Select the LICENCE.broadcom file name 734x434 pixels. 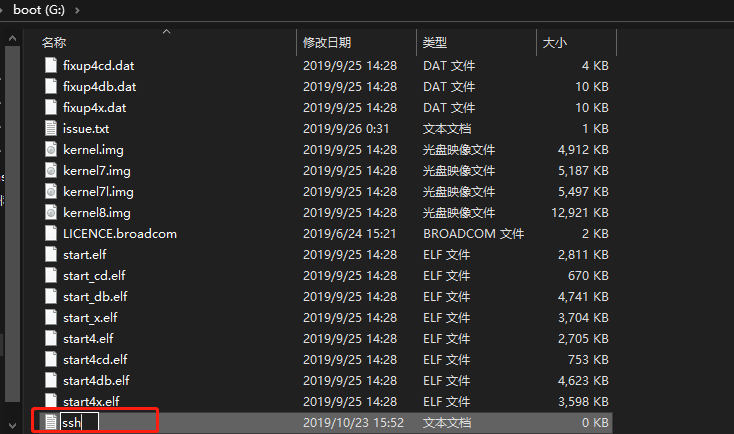(120, 234)
